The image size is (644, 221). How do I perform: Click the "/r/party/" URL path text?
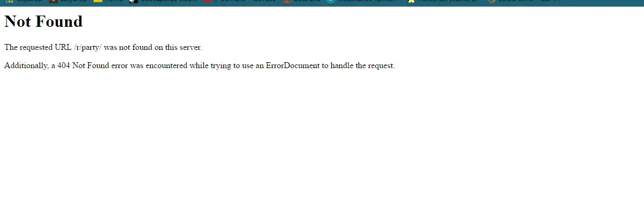click(88, 47)
